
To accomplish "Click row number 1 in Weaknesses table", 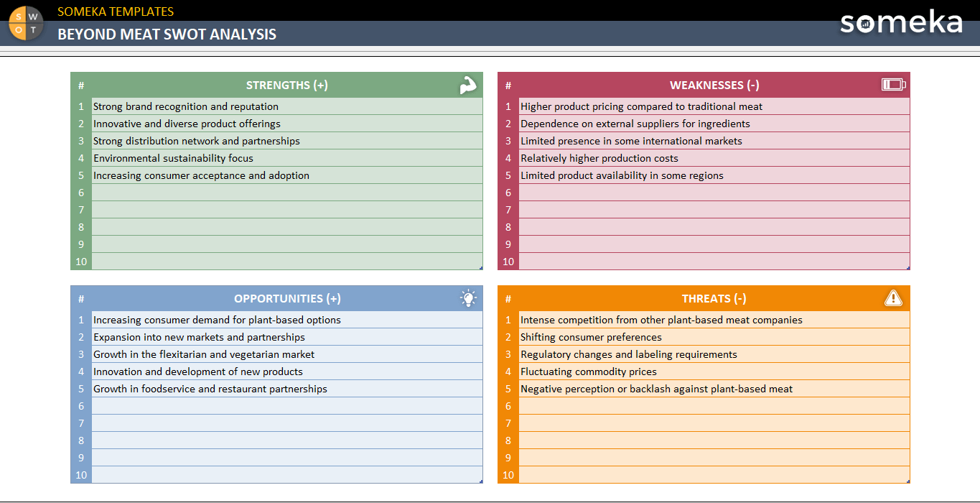I will click(508, 106).
